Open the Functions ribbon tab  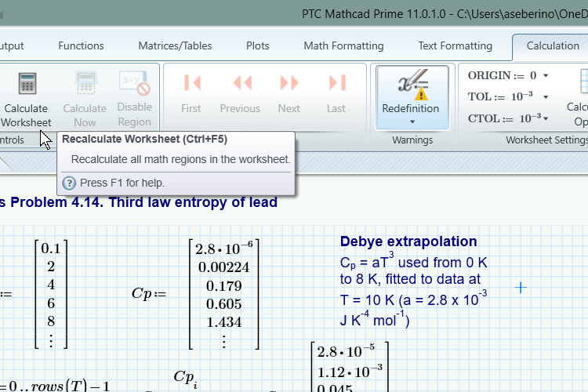(81, 45)
